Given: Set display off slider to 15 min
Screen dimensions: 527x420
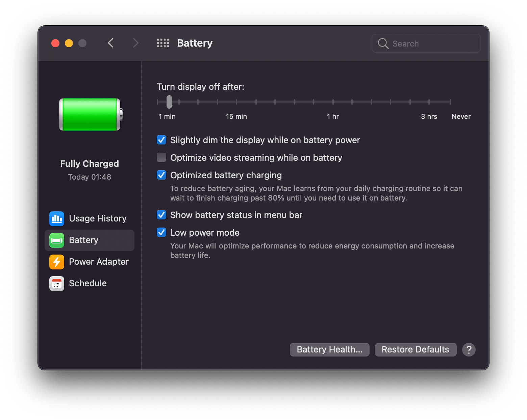Looking at the screenshot, I should (236, 102).
